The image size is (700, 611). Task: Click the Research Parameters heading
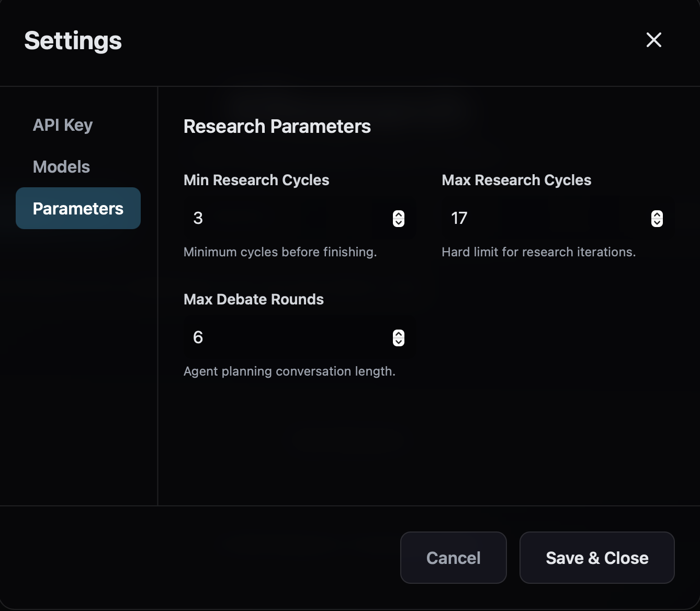pos(277,126)
